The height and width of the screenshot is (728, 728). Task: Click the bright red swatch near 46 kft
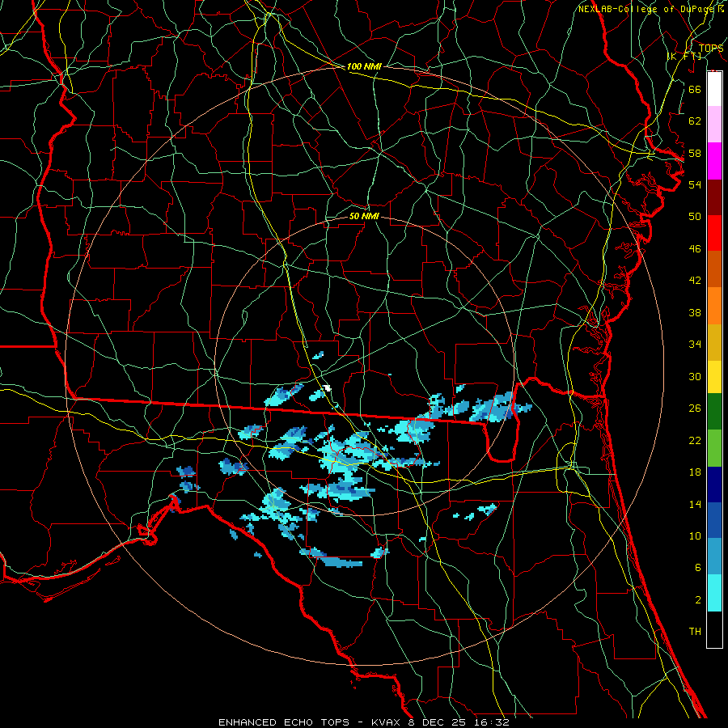point(714,233)
